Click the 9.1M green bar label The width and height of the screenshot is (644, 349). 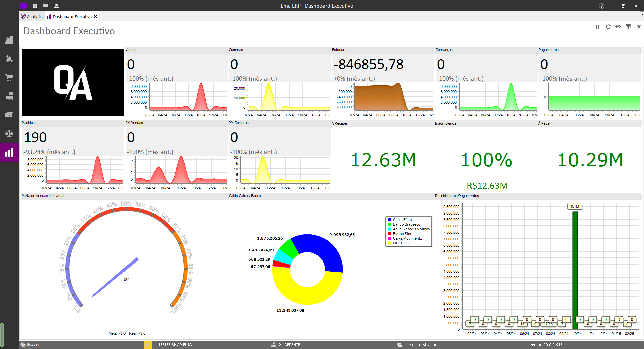pos(575,207)
